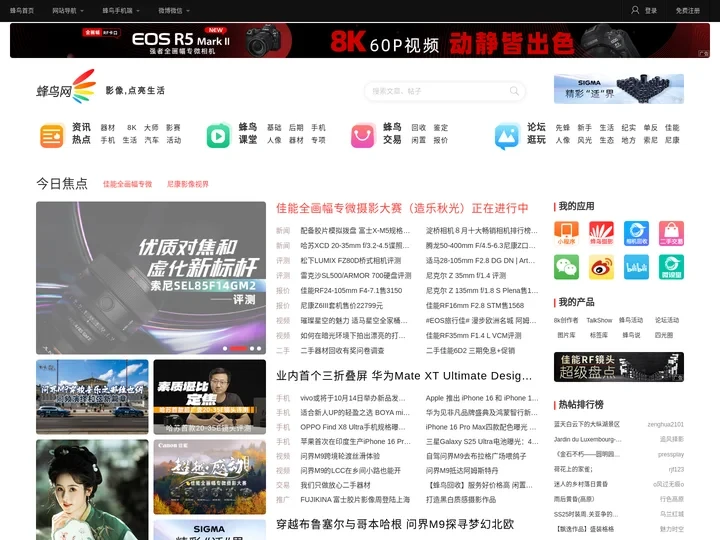
Task: Select the first carousel dot indicator
Action: point(225,349)
